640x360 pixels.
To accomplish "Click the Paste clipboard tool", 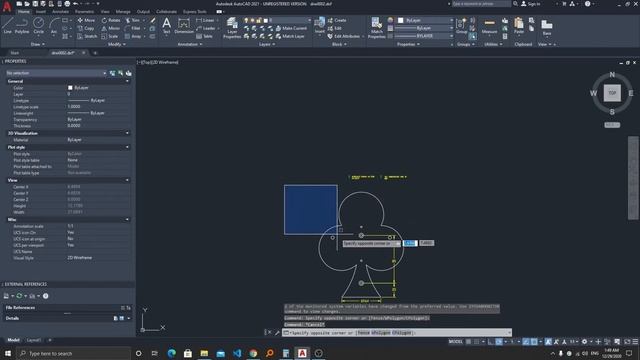I will point(519,25).
